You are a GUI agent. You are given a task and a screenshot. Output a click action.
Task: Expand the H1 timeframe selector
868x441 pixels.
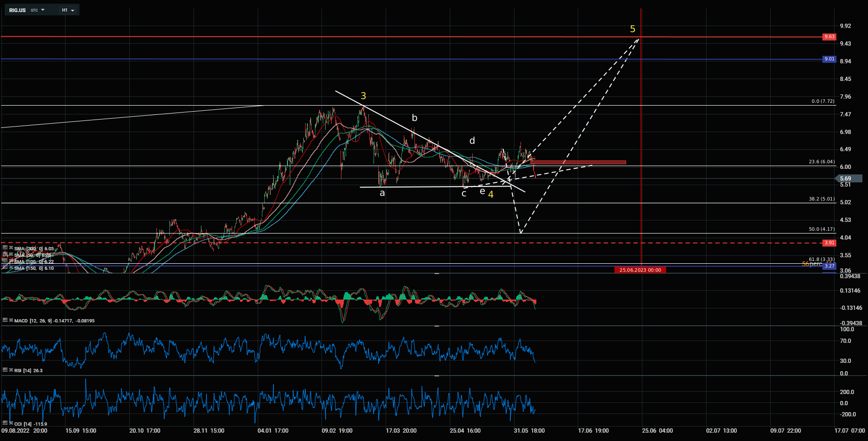pos(73,10)
